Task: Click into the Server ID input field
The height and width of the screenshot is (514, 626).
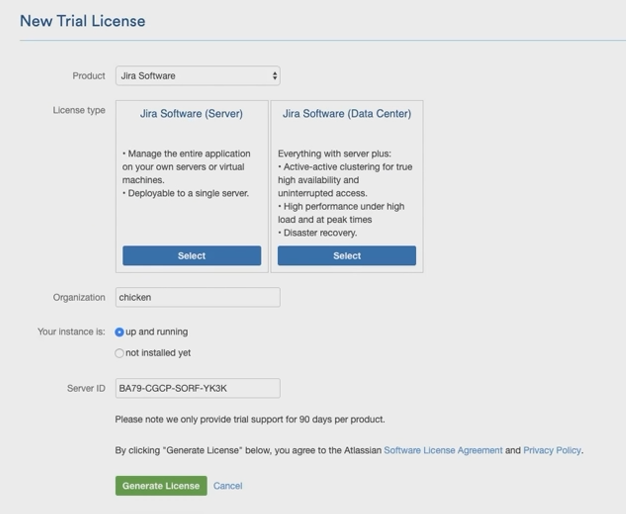Action: point(198,388)
